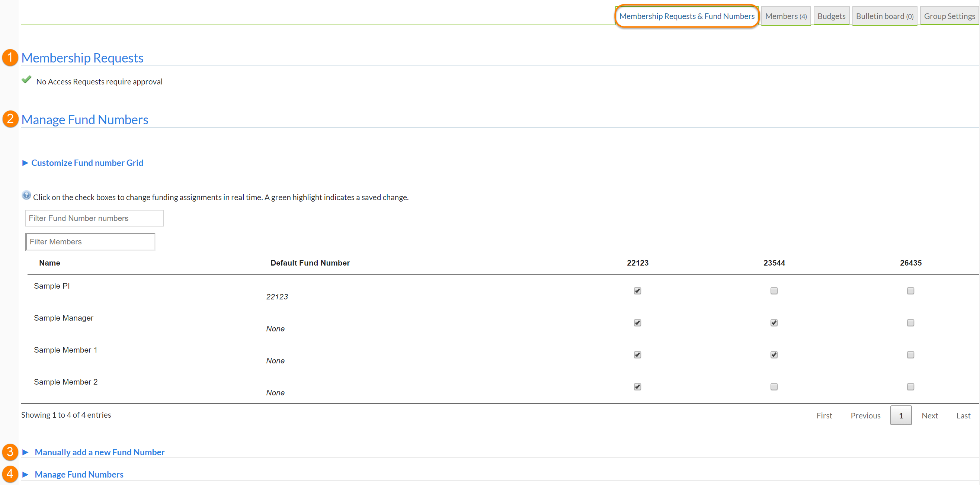
Task: Click the orange number 1 badge
Action: [10, 57]
